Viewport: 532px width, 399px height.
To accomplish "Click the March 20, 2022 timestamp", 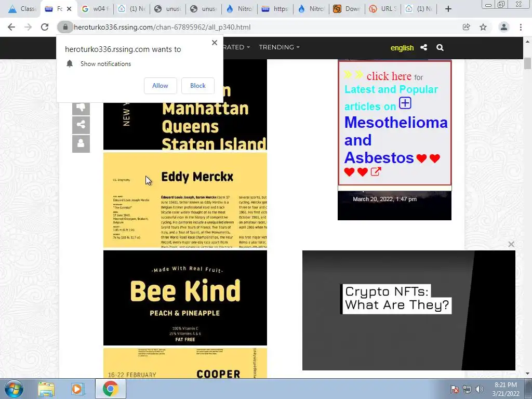I will tap(385, 199).
